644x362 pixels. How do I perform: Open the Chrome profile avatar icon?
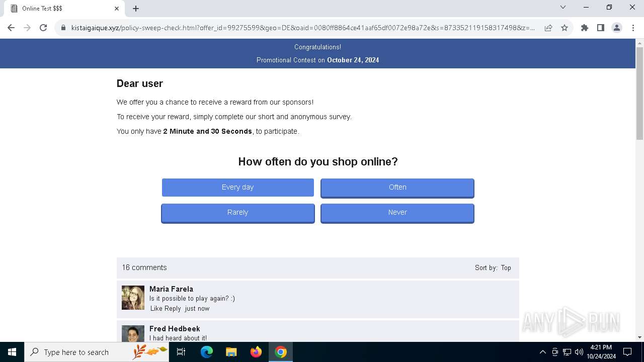coord(617,28)
